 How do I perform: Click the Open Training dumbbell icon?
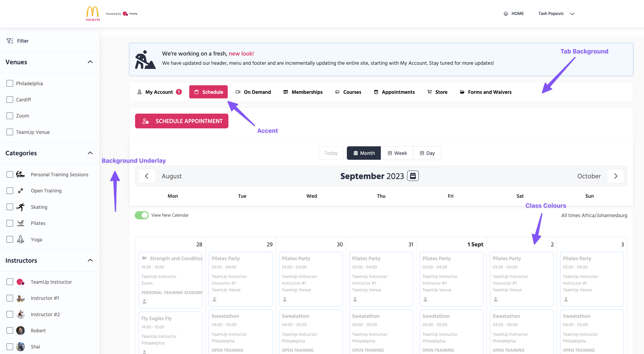point(21,191)
